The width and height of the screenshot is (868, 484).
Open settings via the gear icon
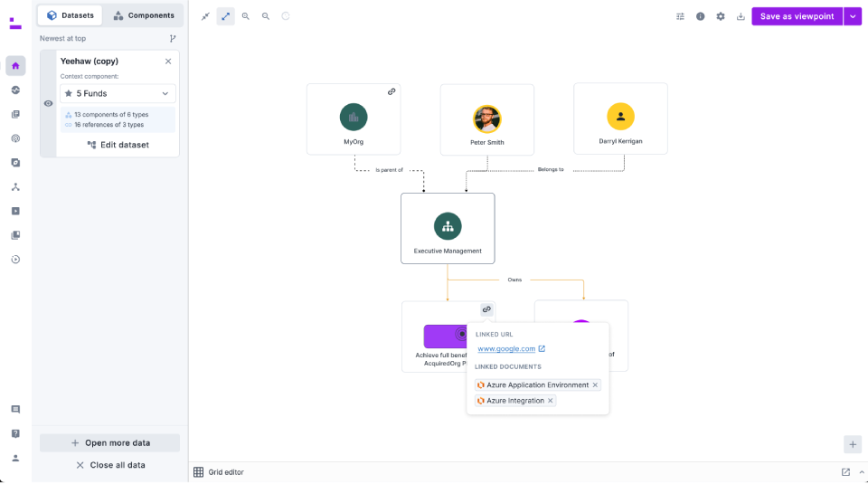pyautogui.click(x=721, y=16)
